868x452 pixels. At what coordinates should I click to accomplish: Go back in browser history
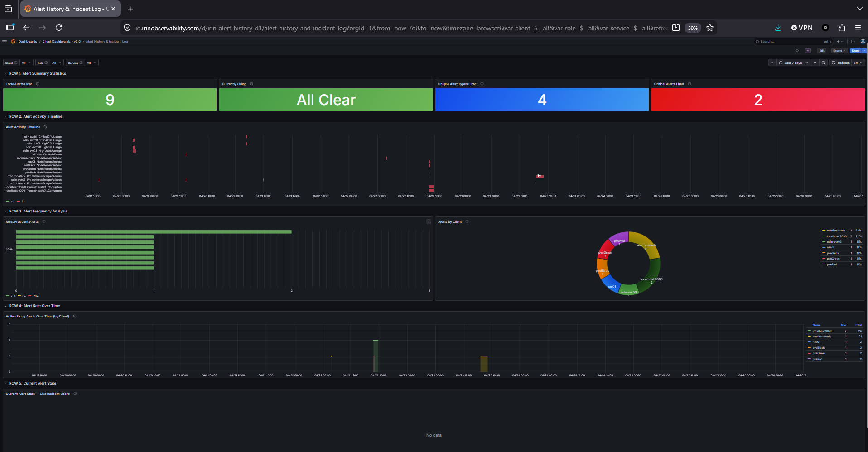tap(26, 28)
